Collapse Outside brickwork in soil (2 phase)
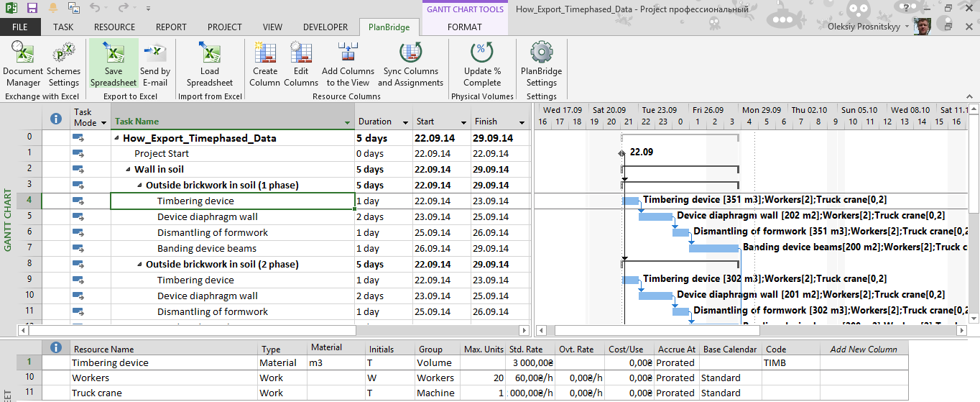The image size is (980, 402). 139,265
